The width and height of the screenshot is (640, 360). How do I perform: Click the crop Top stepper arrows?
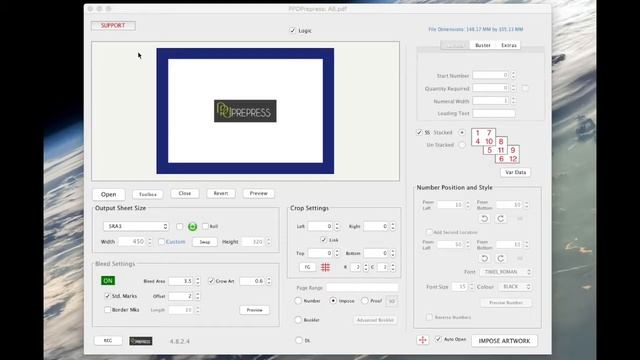point(337,253)
